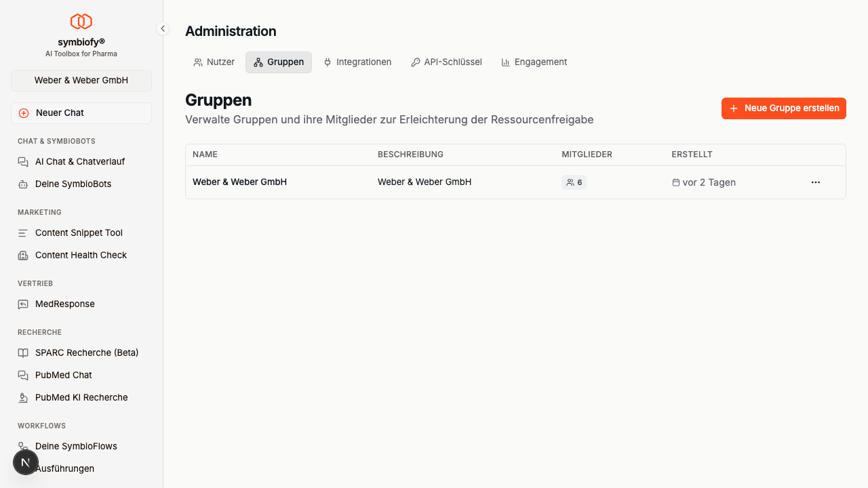Start a Neuer Chat
The width and height of the screenshot is (868, 488).
[x=81, y=113]
